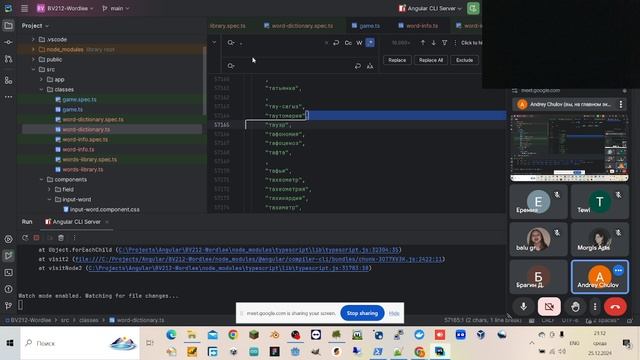640x360 pixels.
Task: Turn on camera in Google Meet
Action: pyautogui.click(x=549, y=307)
